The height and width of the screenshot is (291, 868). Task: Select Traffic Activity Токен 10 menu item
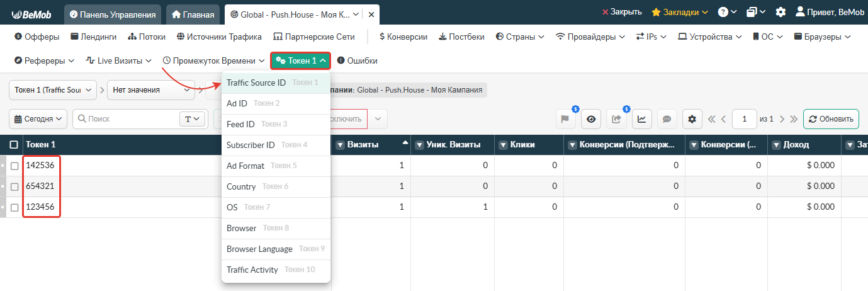tap(276, 270)
